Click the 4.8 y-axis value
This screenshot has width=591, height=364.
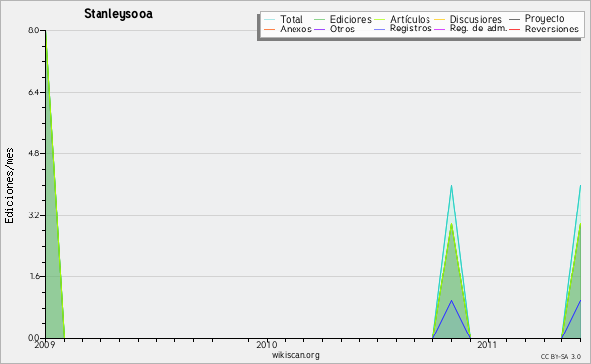tap(33, 153)
